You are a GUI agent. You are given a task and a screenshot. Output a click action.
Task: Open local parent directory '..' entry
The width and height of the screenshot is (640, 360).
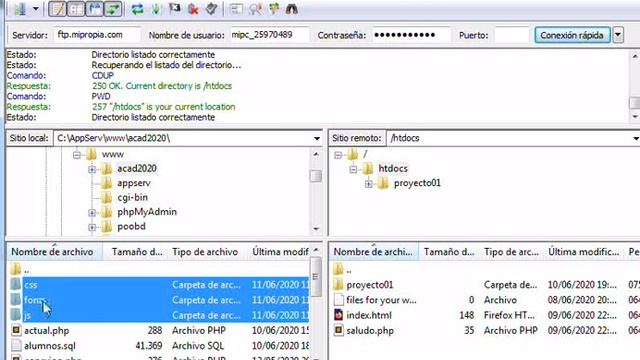coord(158,270)
